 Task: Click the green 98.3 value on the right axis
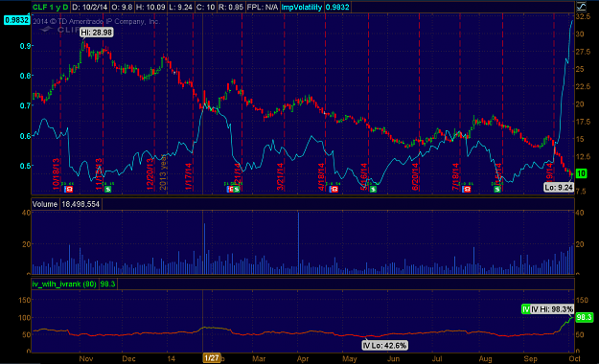(584, 317)
